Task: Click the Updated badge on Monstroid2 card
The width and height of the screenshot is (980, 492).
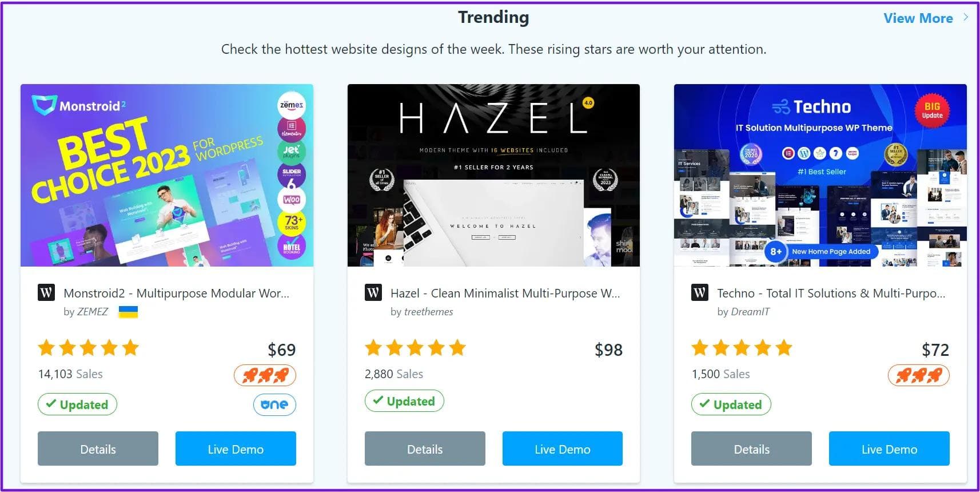Action: (x=77, y=404)
